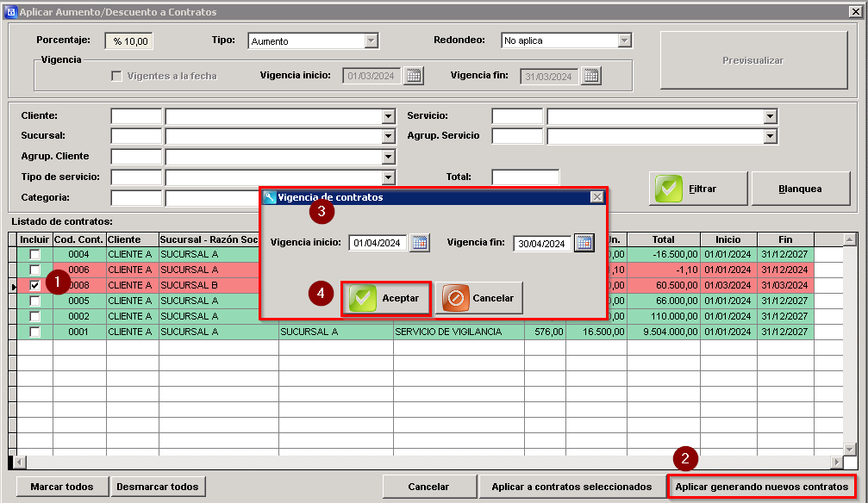Click the Previsualizar button
868x503 pixels.
(x=753, y=60)
